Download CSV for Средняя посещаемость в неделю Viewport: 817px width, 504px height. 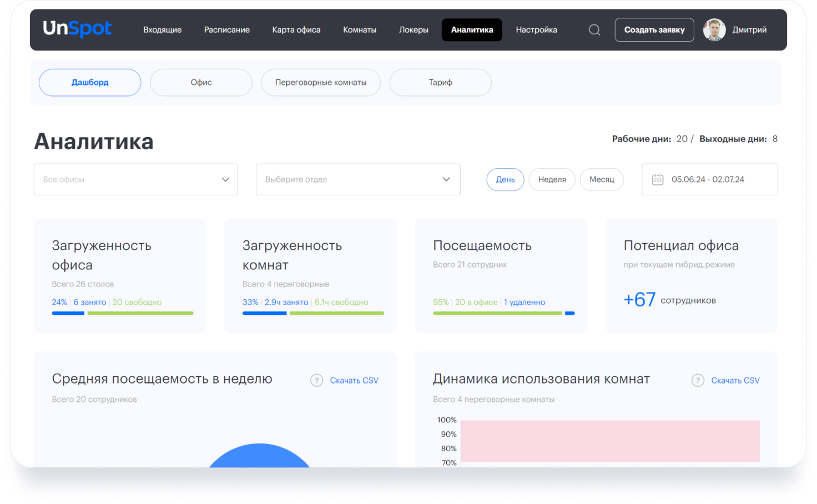[x=354, y=380]
